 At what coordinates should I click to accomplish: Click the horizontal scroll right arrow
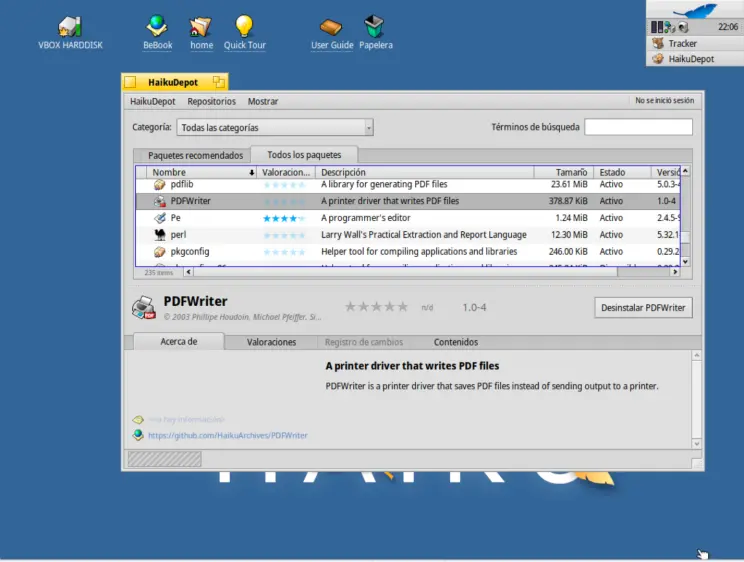[675, 272]
